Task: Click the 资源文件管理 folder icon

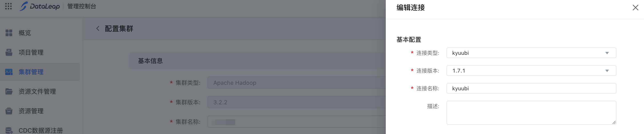Action: click(9, 92)
